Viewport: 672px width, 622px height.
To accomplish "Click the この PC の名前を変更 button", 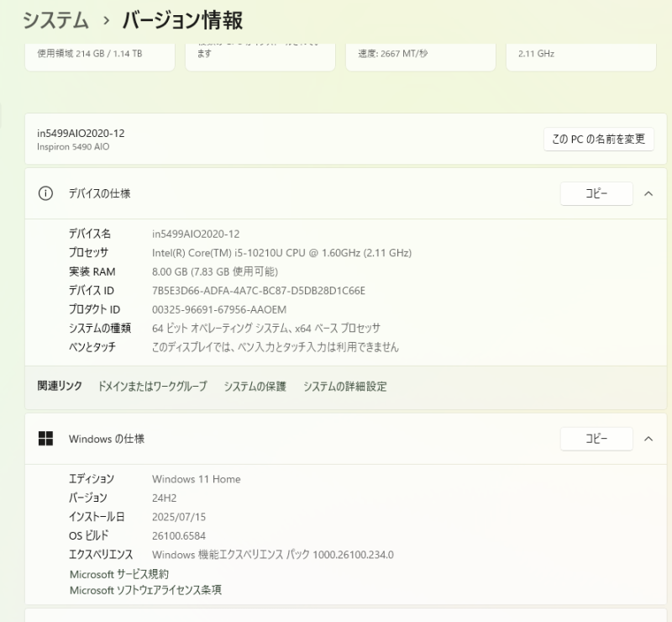I will [x=598, y=140].
